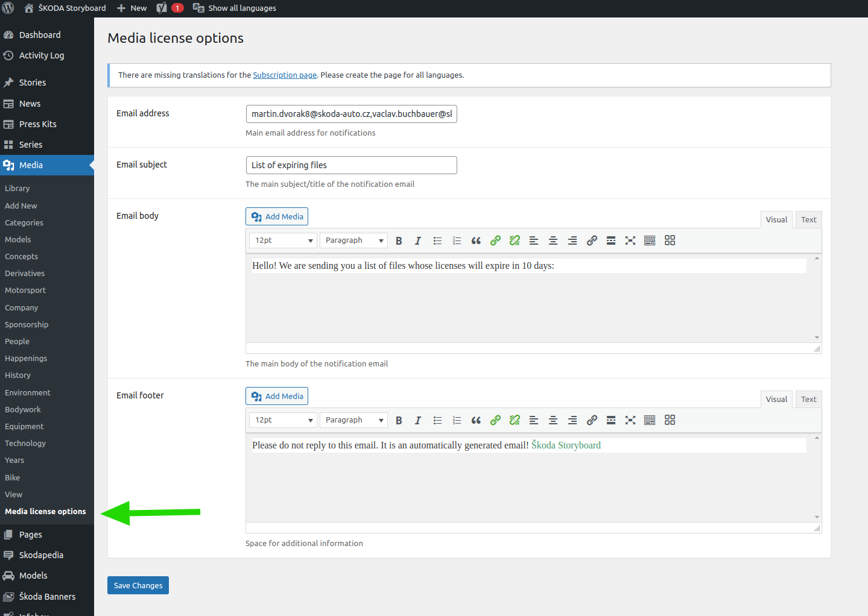The height and width of the screenshot is (616, 868).
Task: Center-align text in the Email body editor
Action: point(553,240)
